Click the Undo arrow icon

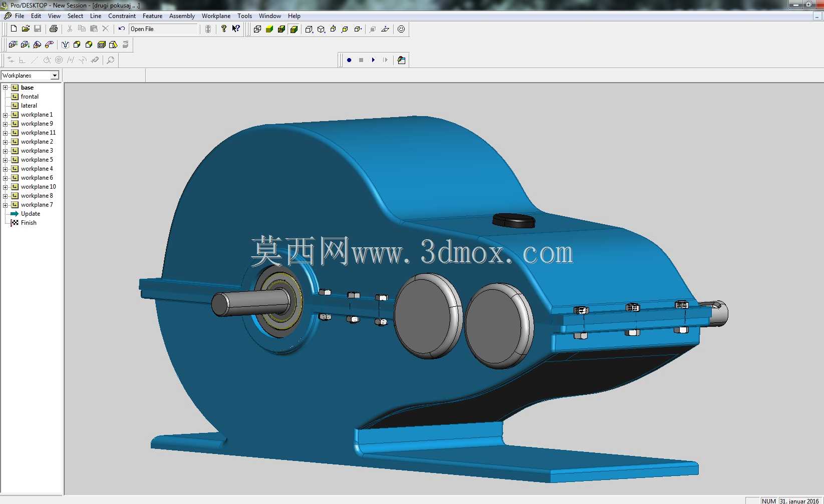(x=122, y=29)
